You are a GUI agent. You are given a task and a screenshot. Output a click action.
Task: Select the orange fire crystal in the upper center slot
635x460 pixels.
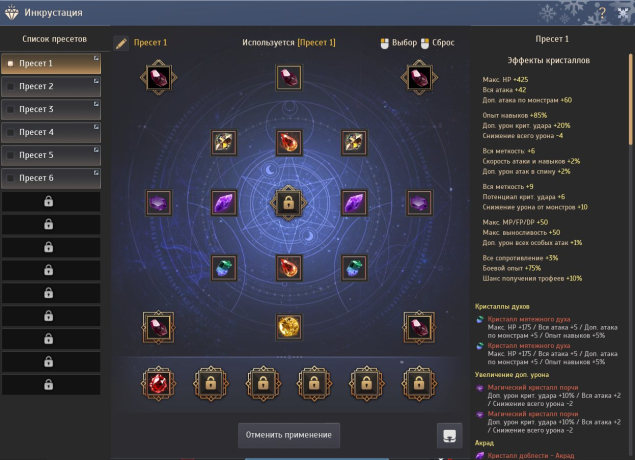(288, 143)
